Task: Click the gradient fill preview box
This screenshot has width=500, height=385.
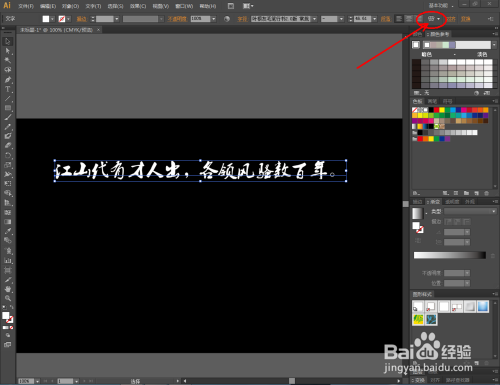Action: [417, 213]
